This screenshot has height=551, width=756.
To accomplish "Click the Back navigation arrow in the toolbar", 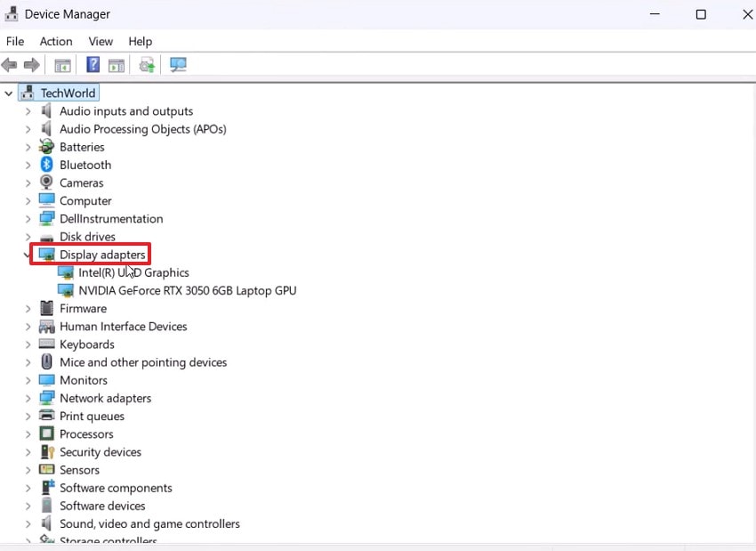I will tap(9, 64).
